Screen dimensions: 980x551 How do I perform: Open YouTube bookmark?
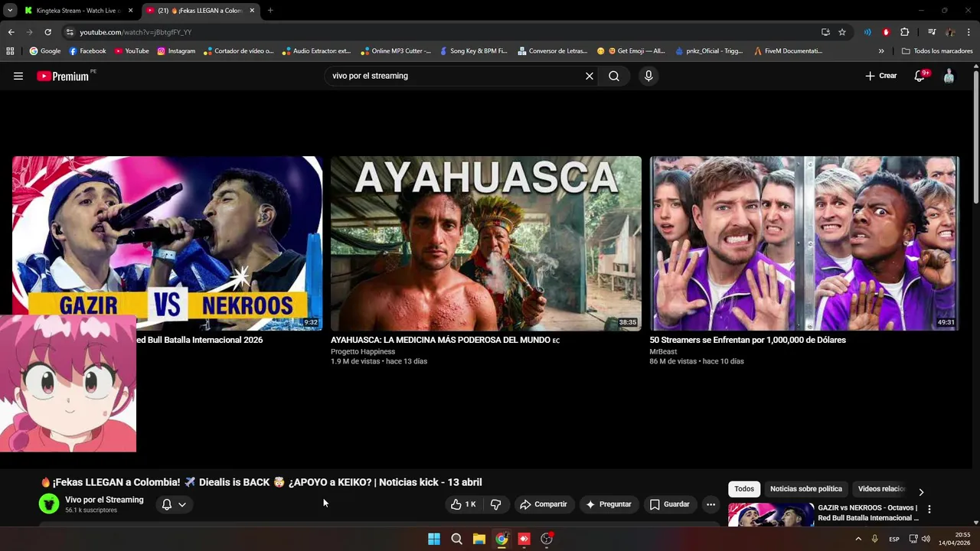[132, 51]
